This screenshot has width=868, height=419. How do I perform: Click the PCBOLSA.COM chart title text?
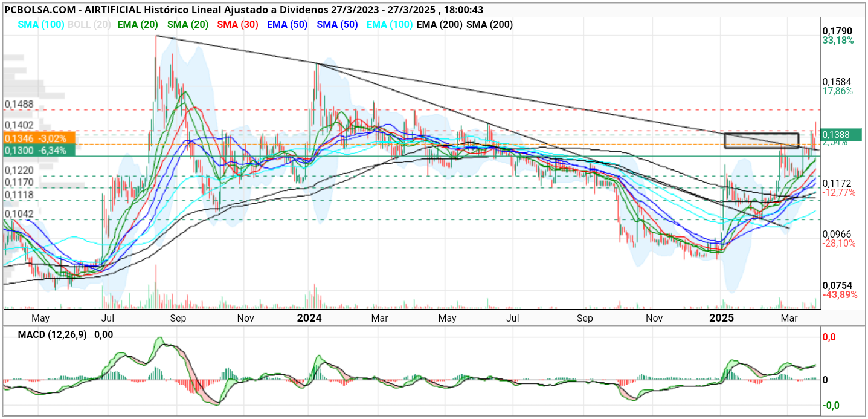pyautogui.click(x=41, y=10)
